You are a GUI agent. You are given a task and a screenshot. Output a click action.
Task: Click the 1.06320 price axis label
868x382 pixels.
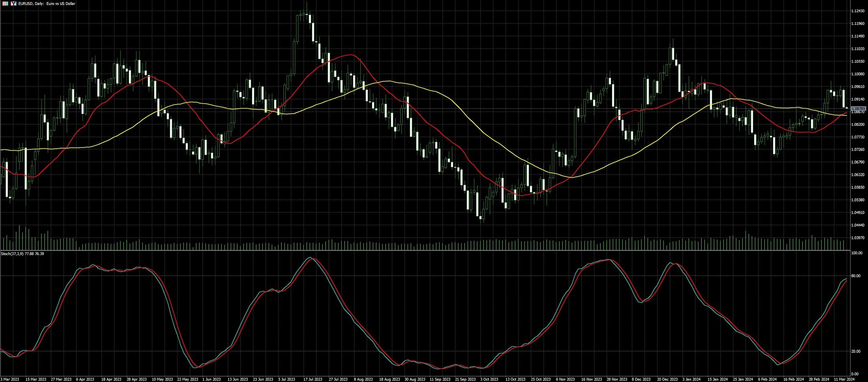point(858,175)
